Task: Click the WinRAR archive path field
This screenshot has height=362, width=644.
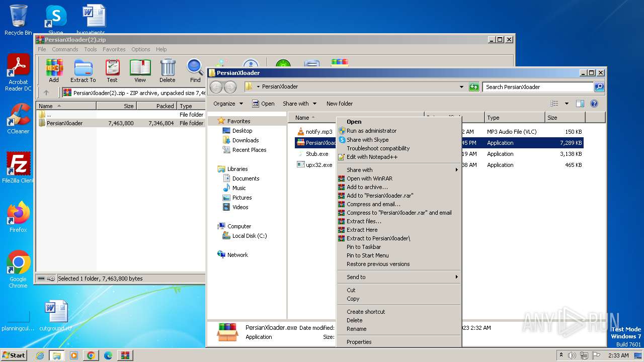Action: [133, 93]
